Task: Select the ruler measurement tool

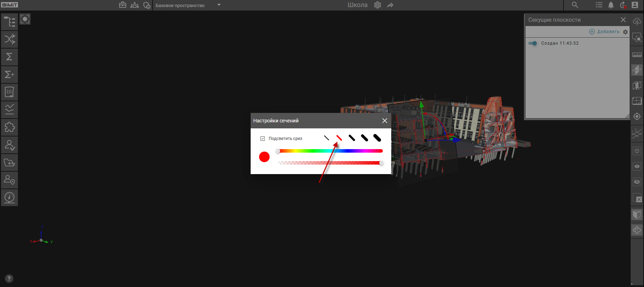Action: (x=637, y=55)
